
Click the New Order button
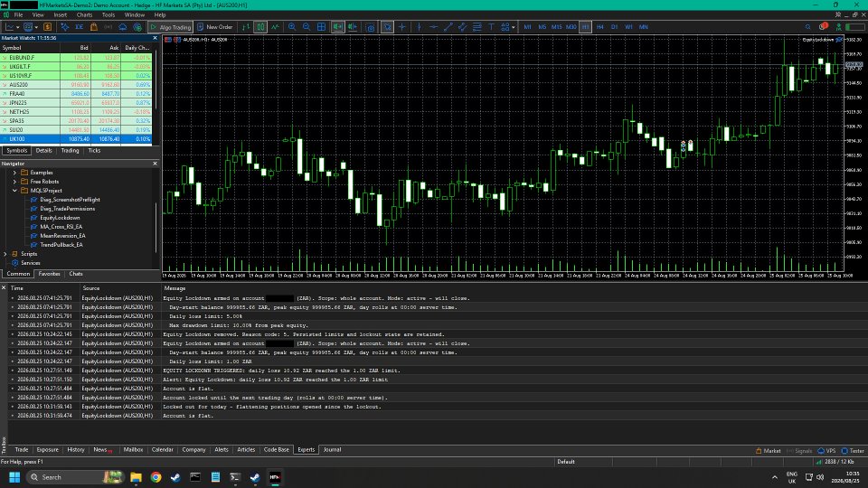(215, 26)
